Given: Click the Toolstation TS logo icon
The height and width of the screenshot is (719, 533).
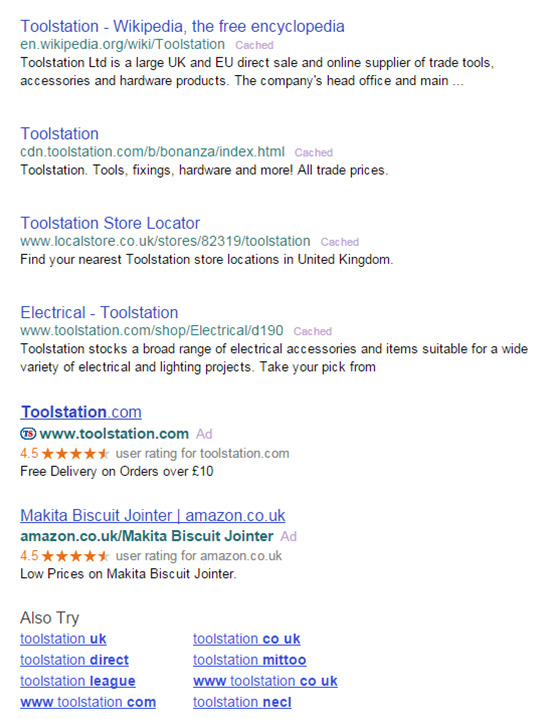Looking at the screenshot, I should coord(28,433).
